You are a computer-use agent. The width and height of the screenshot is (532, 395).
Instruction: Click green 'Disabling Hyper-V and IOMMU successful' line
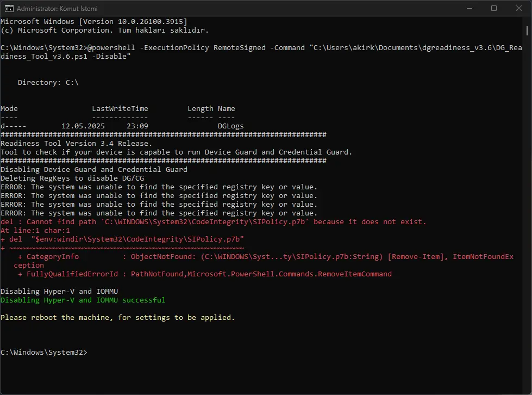[83, 300]
